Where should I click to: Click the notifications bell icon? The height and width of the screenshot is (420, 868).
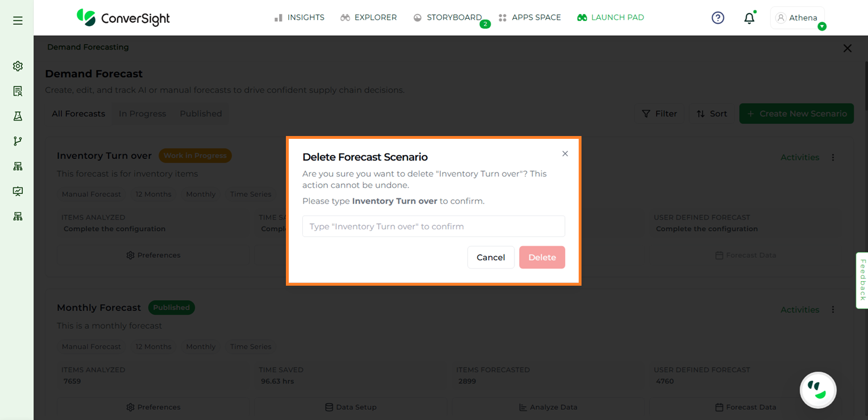tap(749, 18)
